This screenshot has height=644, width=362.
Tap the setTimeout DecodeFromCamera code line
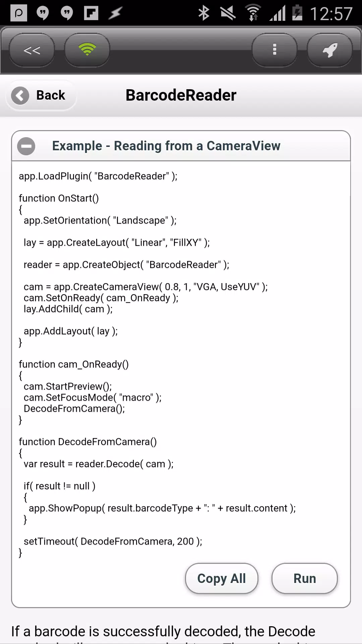pyautogui.click(x=113, y=541)
